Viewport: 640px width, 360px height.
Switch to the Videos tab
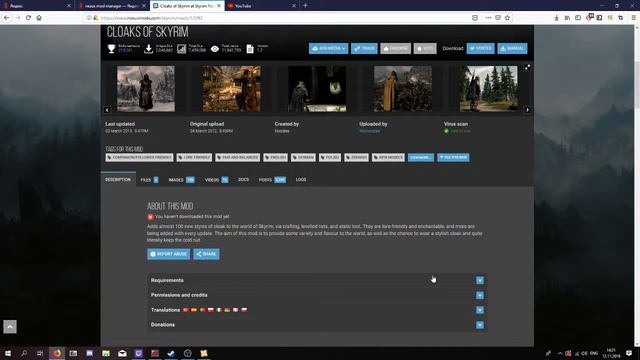click(216, 180)
